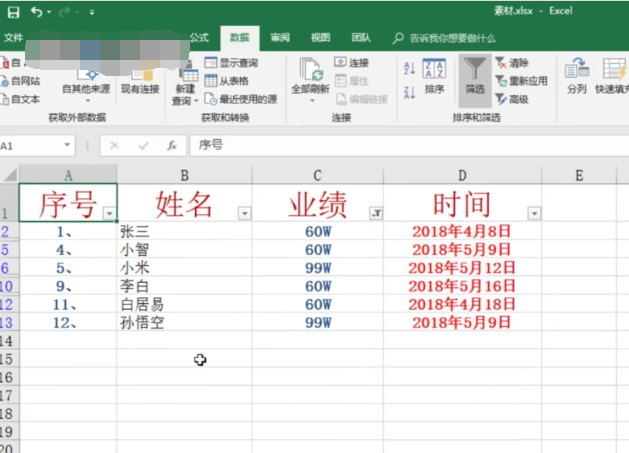This screenshot has width=629, height=453.
Task: Click Refresh All (全部刷新) icon
Action: (x=310, y=76)
